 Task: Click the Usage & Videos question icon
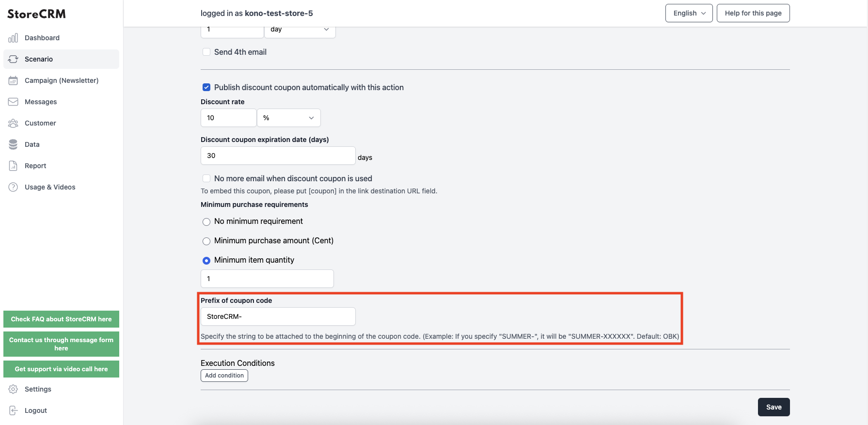(x=13, y=187)
